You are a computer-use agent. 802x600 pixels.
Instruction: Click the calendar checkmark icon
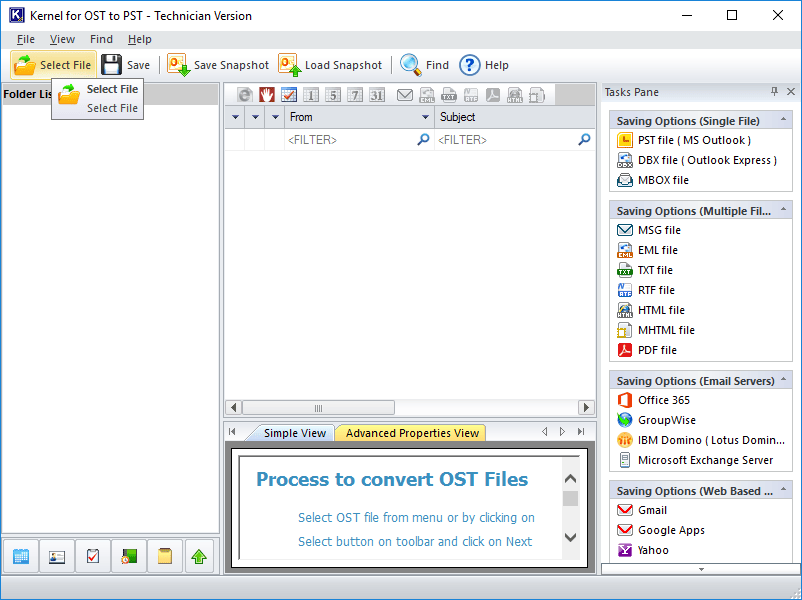click(288, 95)
